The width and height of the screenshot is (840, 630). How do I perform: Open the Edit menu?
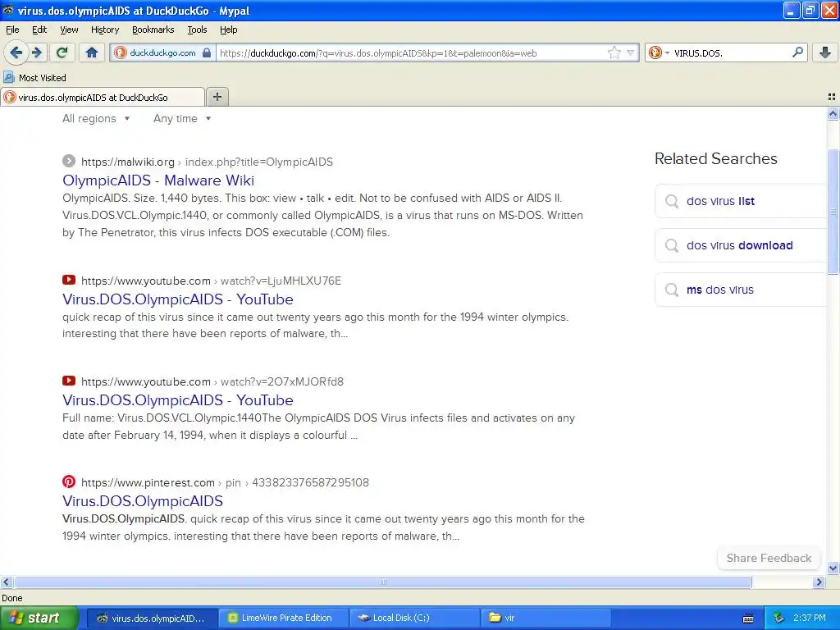coord(39,30)
